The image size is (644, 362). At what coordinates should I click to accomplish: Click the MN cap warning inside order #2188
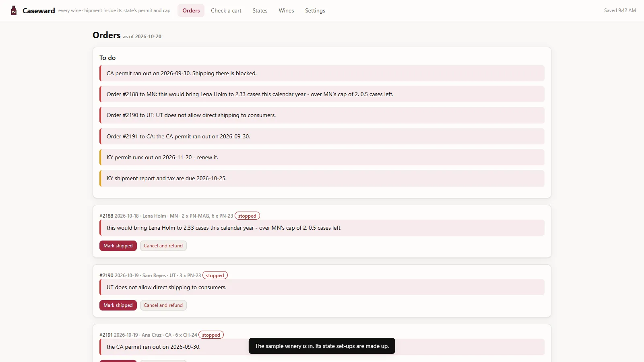(x=322, y=228)
